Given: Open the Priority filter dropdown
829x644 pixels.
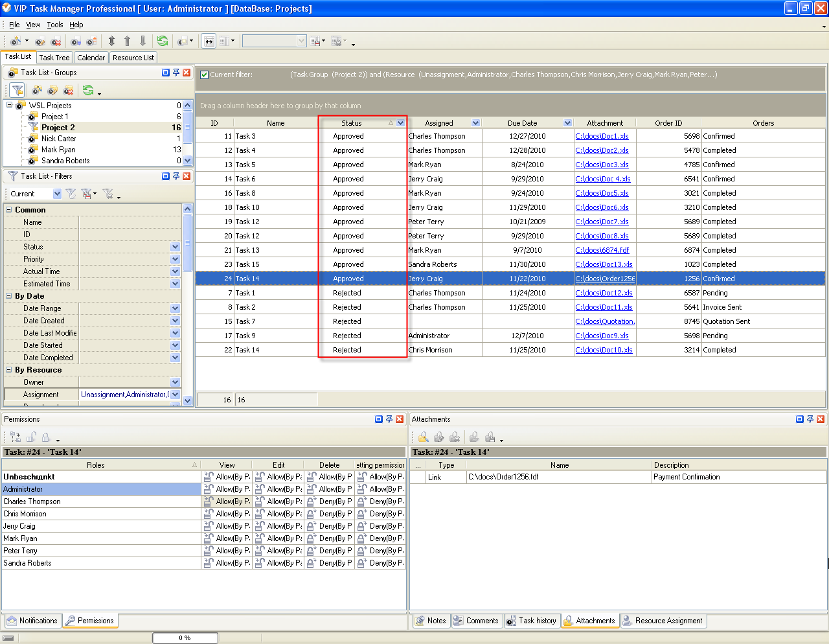Looking at the screenshot, I should (x=175, y=259).
